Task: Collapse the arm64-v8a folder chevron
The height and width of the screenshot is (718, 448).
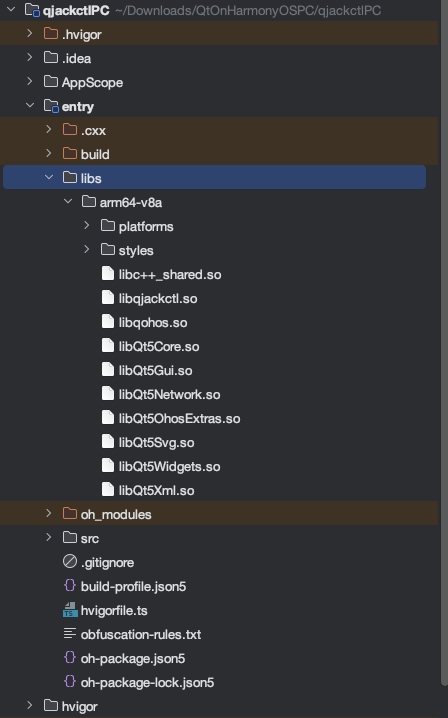Action: [68, 201]
